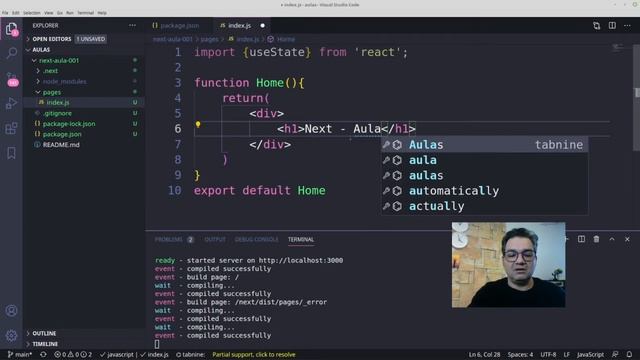Open the Bookmarks view icon
Screen dimensions: 640x360
coord(11,153)
